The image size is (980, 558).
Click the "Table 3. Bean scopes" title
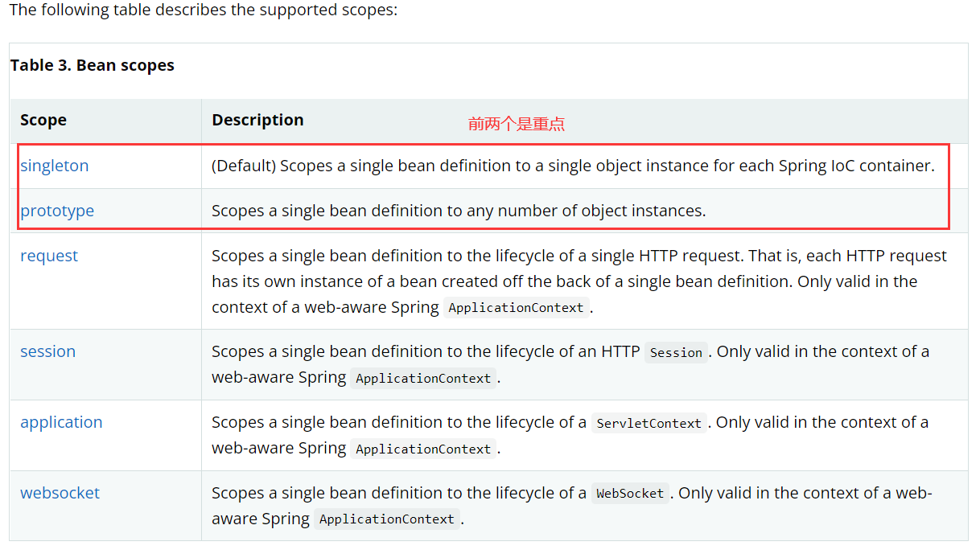point(93,65)
